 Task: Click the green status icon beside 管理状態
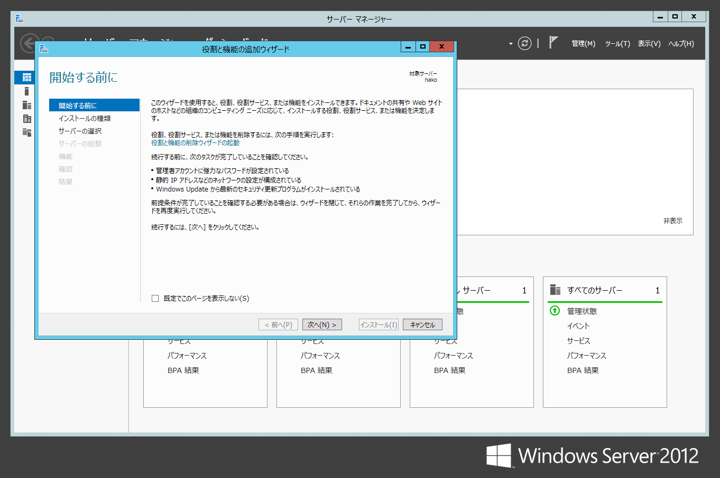555,311
